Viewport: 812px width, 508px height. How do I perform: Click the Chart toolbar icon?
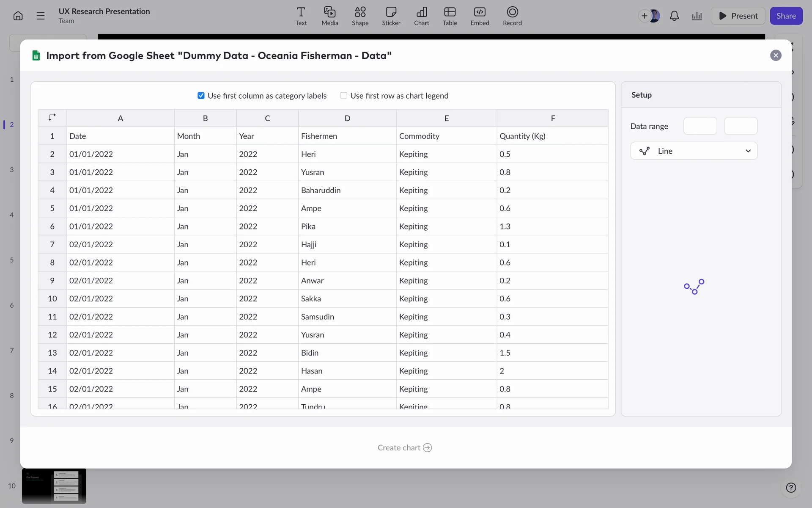421,16
